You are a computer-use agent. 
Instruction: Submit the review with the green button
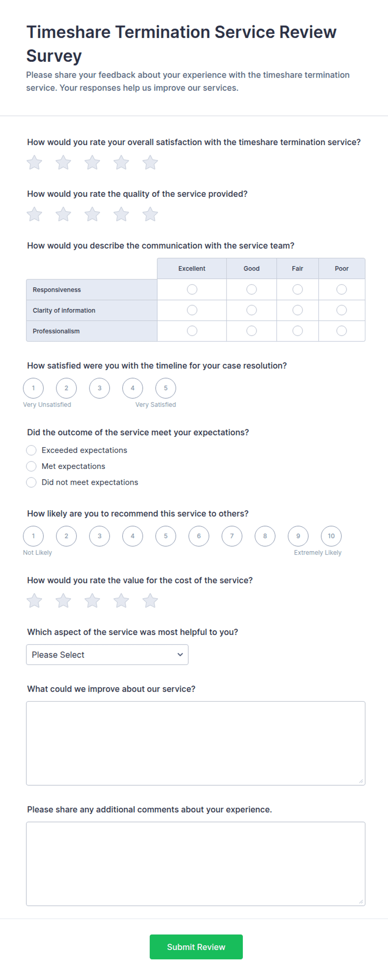(x=196, y=947)
